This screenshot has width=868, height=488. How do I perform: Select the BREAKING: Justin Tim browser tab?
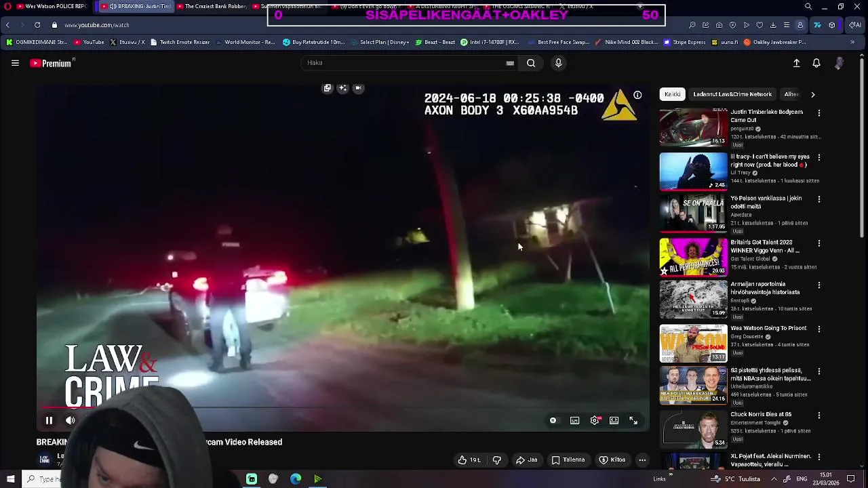(x=136, y=6)
